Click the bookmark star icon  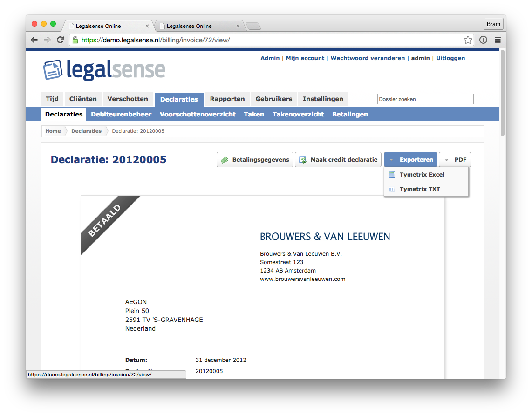click(467, 40)
